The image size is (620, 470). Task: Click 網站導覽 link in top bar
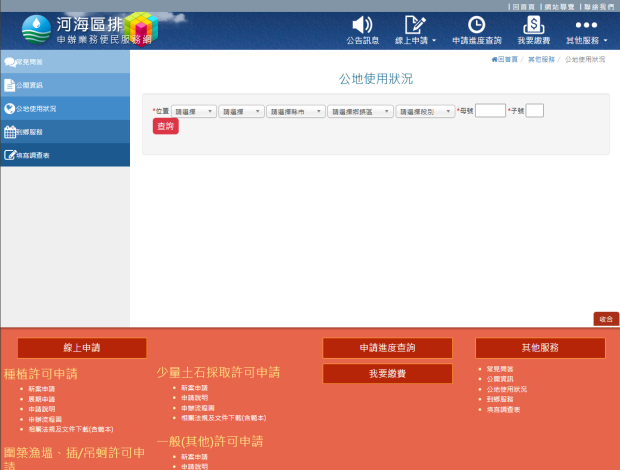click(559, 7)
